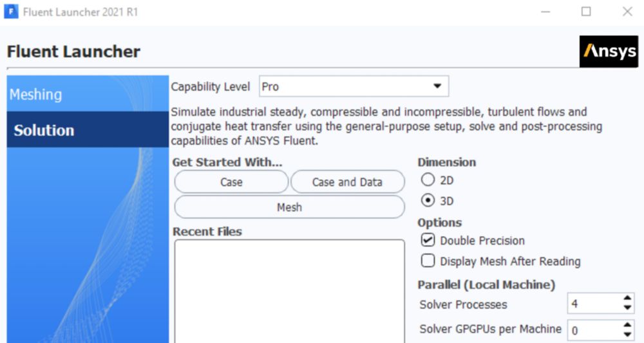Click the Case button
The image size is (644, 343).
pos(231,182)
